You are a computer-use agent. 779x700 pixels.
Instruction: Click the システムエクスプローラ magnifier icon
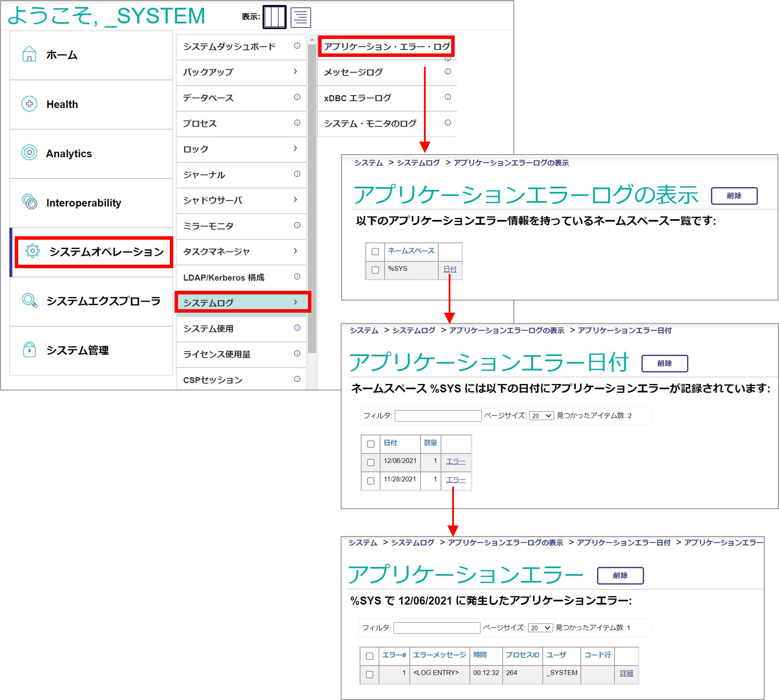click(30, 300)
